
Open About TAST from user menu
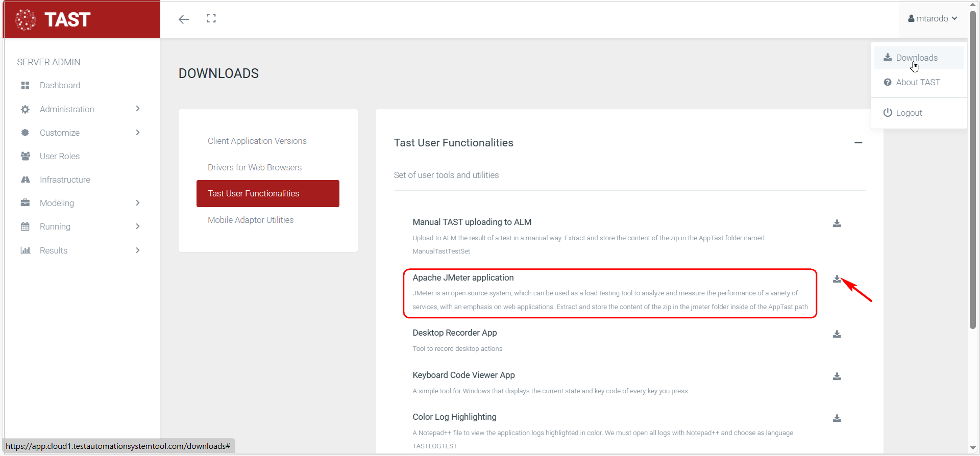click(x=917, y=82)
